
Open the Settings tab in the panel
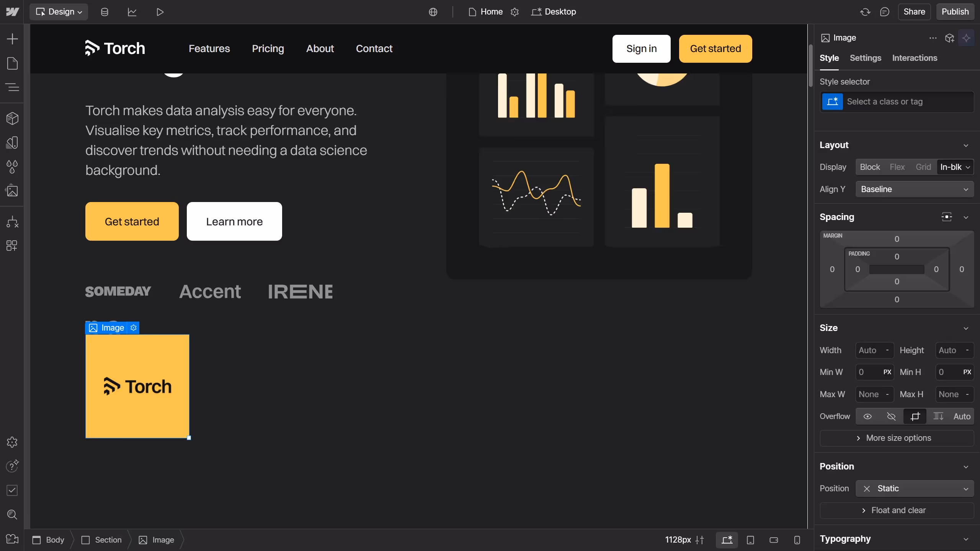[x=866, y=58]
